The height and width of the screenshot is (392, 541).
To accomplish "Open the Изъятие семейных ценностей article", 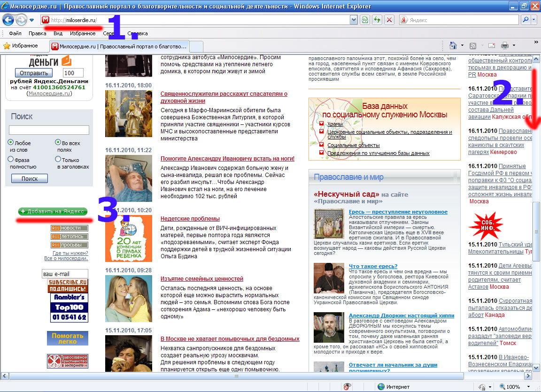I will (x=202, y=278).
